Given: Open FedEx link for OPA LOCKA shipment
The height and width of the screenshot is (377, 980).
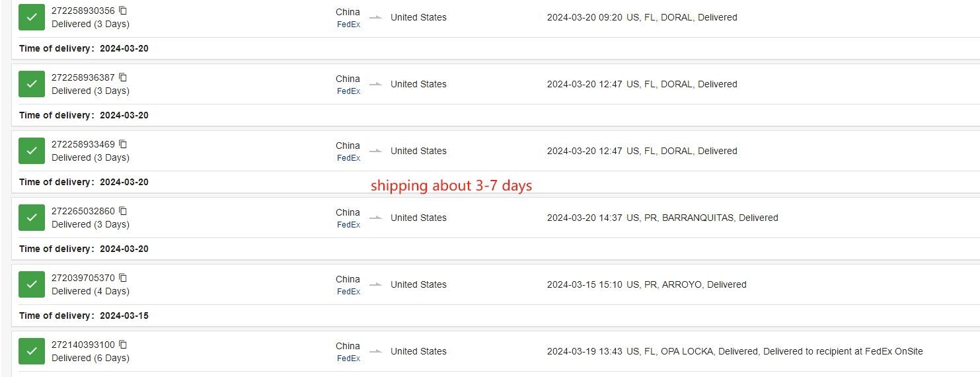Looking at the screenshot, I should 348,358.
